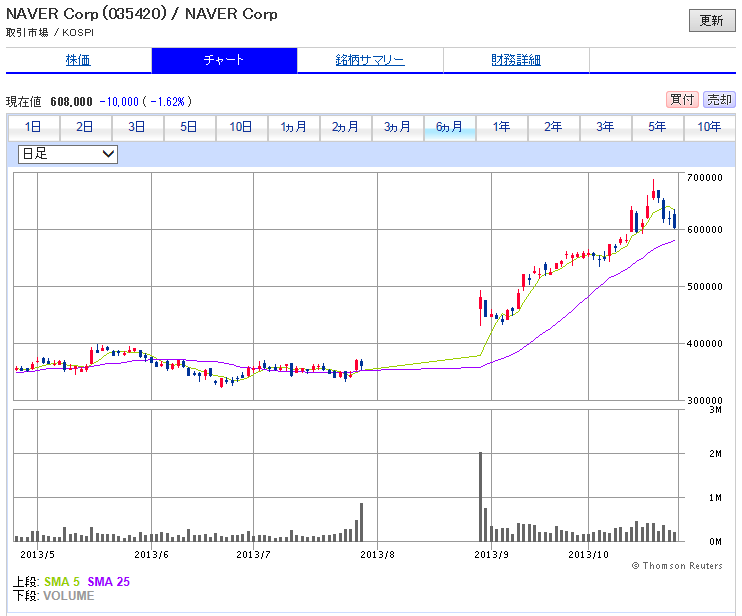The height and width of the screenshot is (616, 742).
Task: Click the 買付 buy button
Action: [x=682, y=99]
